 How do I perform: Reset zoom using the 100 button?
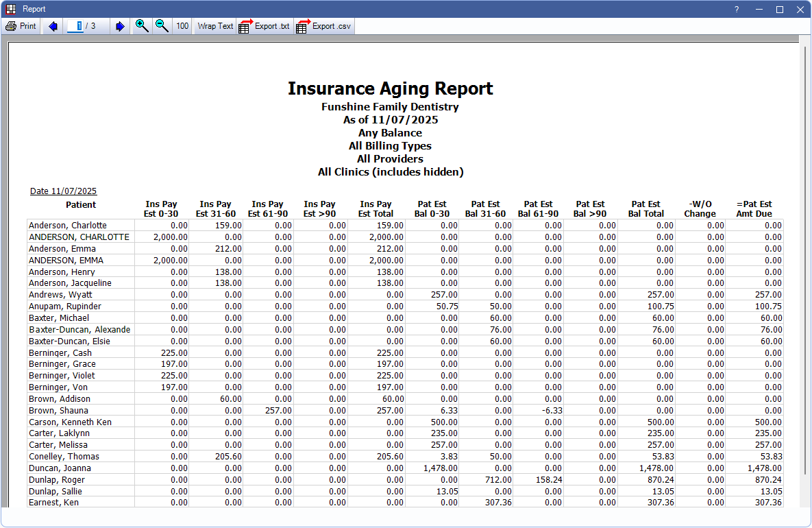click(182, 26)
